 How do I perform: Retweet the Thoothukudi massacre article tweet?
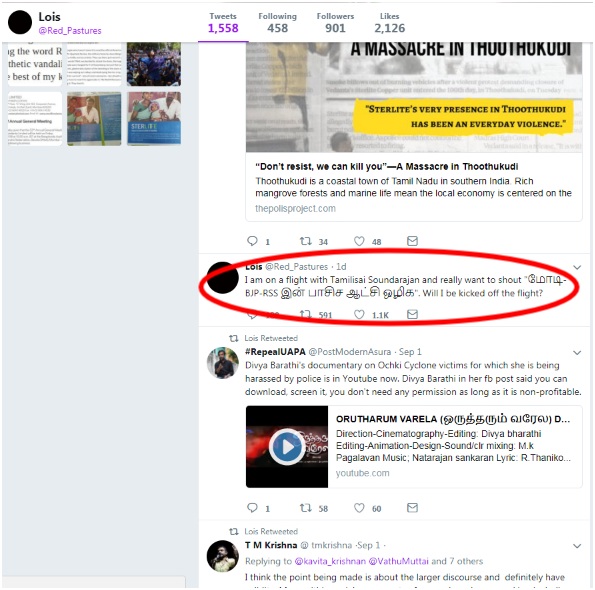(x=306, y=241)
